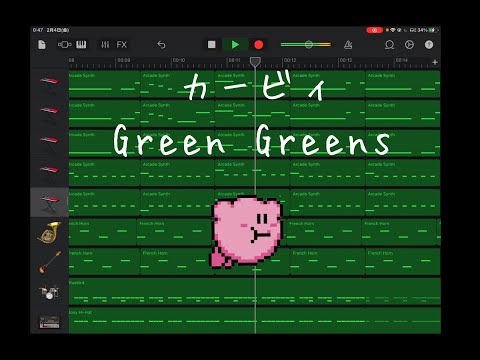Start playback with the green play button
The width and height of the screenshot is (480, 360).
tap(235, 45)
